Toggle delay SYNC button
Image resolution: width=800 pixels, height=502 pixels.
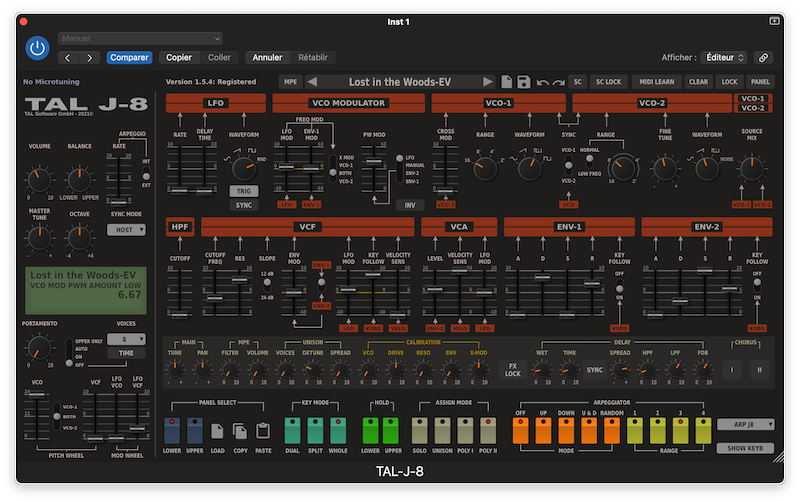[x=594, y=370]
